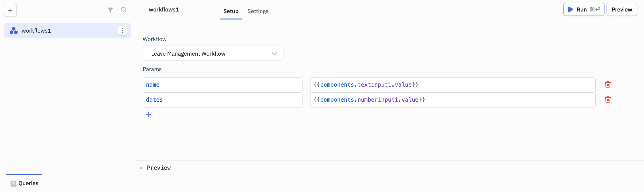This screenshot has height=192, width=644.
Task: Click the search queries magnifier icon
Action: (123, 10)
